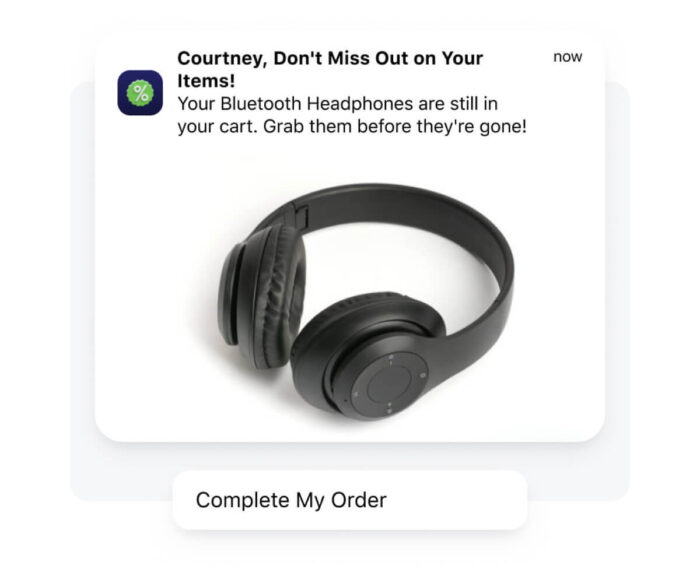Click the 'Grab them before they're gone!' line
This screenshot has height=583, width=700.
coord(395,126)
